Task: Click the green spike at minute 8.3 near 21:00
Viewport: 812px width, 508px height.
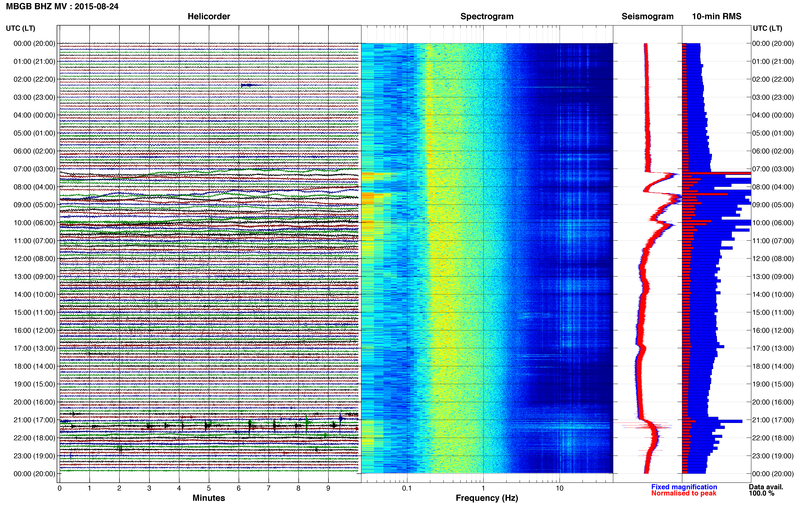Action: tap(306, 423)
